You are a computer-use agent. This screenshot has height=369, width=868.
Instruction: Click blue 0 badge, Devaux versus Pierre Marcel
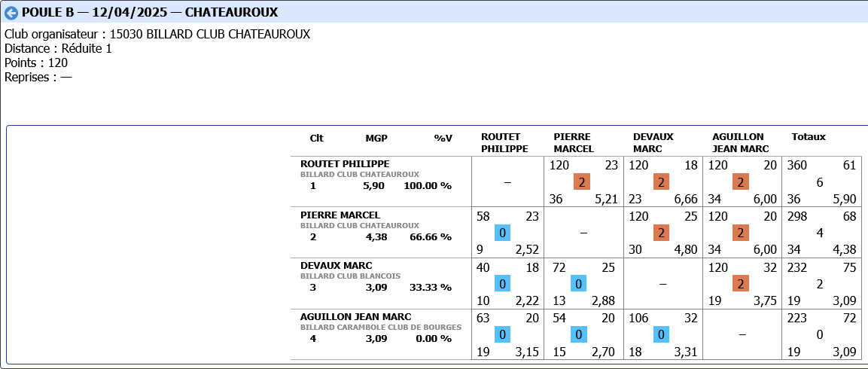(x=578, y=284)
